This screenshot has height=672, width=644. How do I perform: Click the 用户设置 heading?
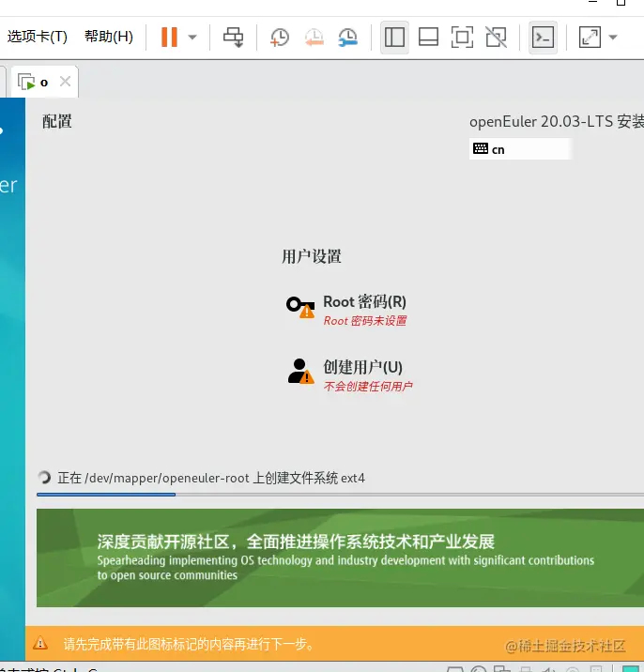pos(312,257)
